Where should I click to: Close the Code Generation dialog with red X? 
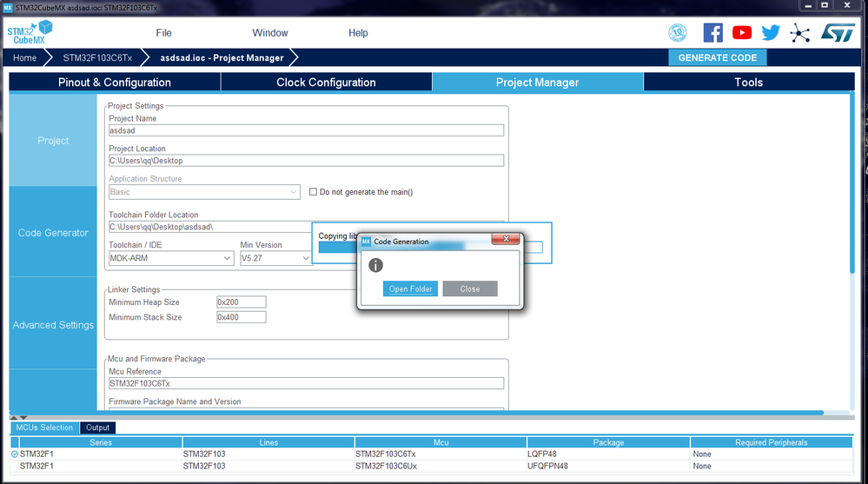pyautogui.click(x=506, y=239)
